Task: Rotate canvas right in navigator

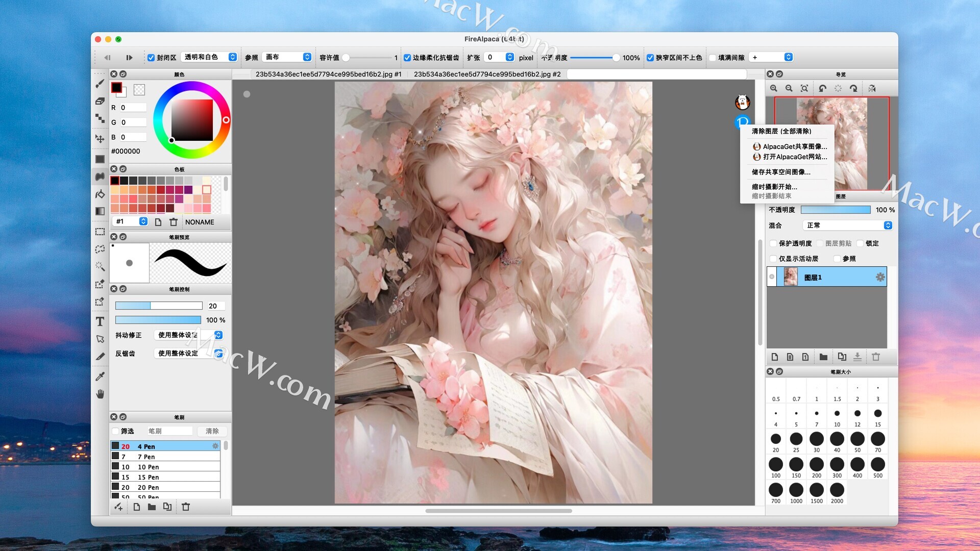Action: click(x=853, y=88)
